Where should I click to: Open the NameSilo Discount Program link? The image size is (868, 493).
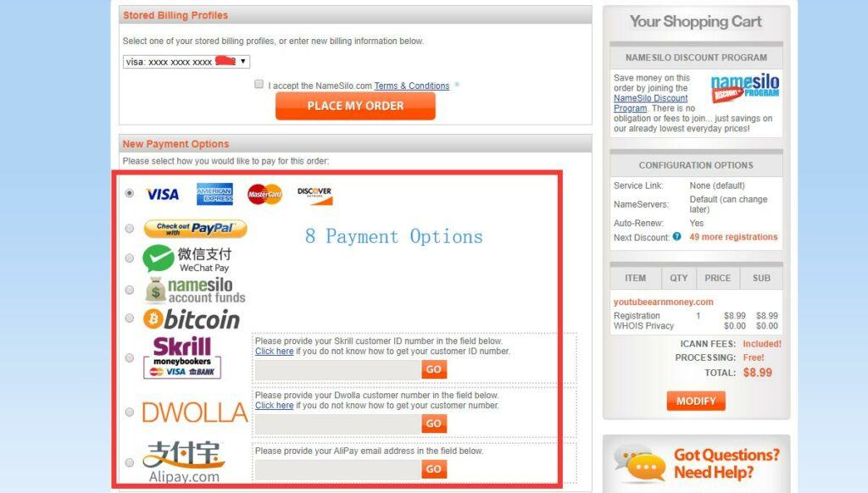tap(650, 102)
